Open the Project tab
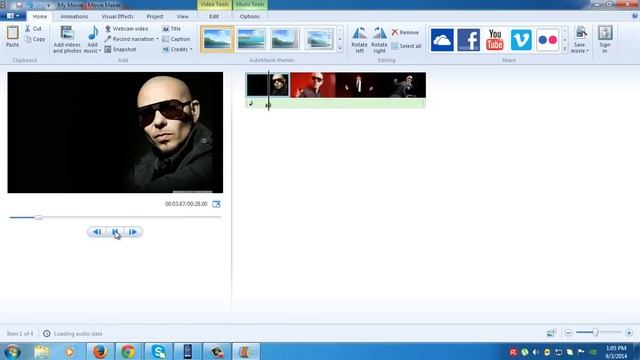 (x=155, y=16)
